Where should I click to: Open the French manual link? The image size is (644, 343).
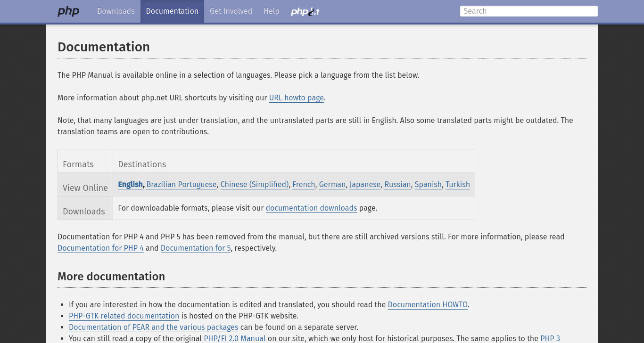(x=304, y=185)
